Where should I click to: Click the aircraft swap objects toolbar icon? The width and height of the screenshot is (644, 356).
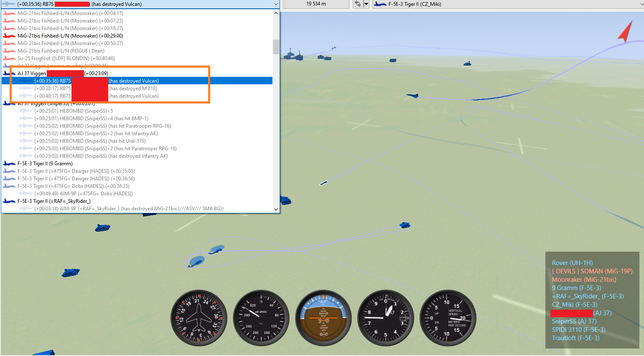pos(358,4)
